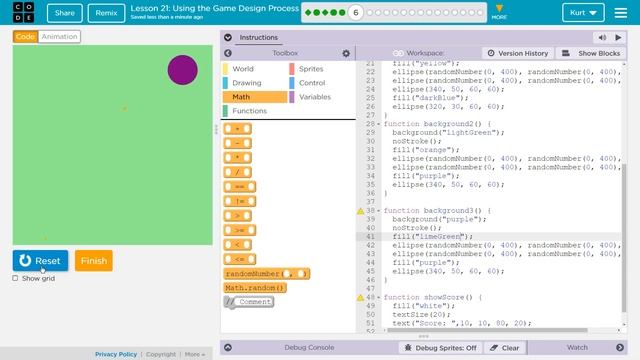Screen dimensions: 640x360
Task: Pick the randomNumber block
Action: [x=267, y=273]
